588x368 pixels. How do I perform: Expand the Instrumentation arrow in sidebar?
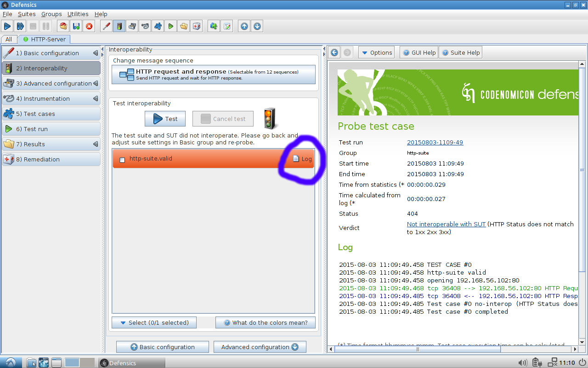pyautogui.click(x=96, y=98)
